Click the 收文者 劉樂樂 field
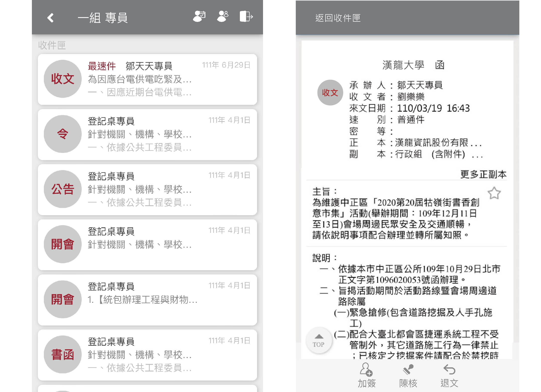This screenshot has width=541, height=392. [387, 97]
